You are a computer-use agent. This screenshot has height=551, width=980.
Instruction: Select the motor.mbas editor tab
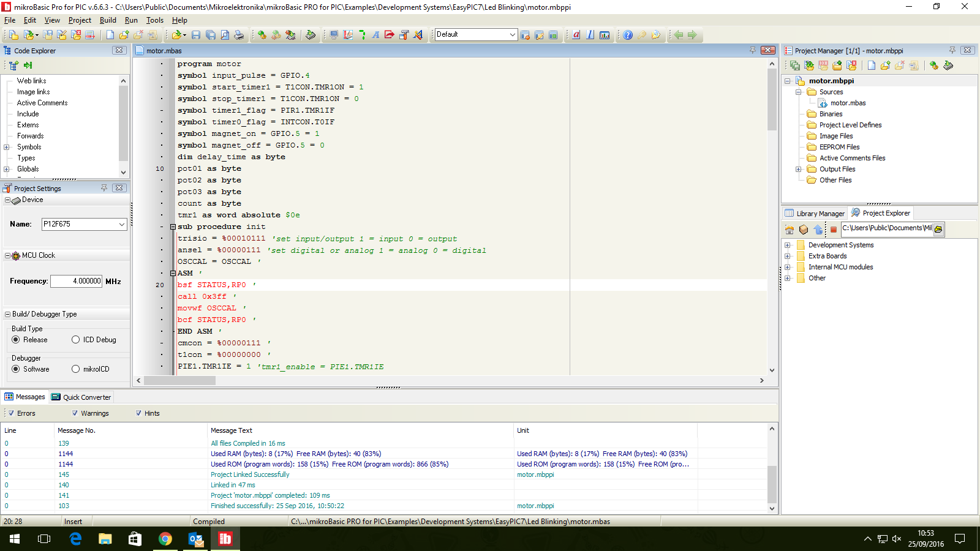pos(159,51)
